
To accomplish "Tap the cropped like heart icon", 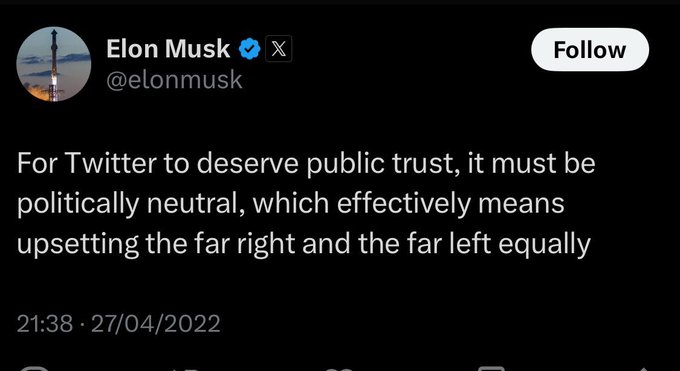I will point(339,369).
